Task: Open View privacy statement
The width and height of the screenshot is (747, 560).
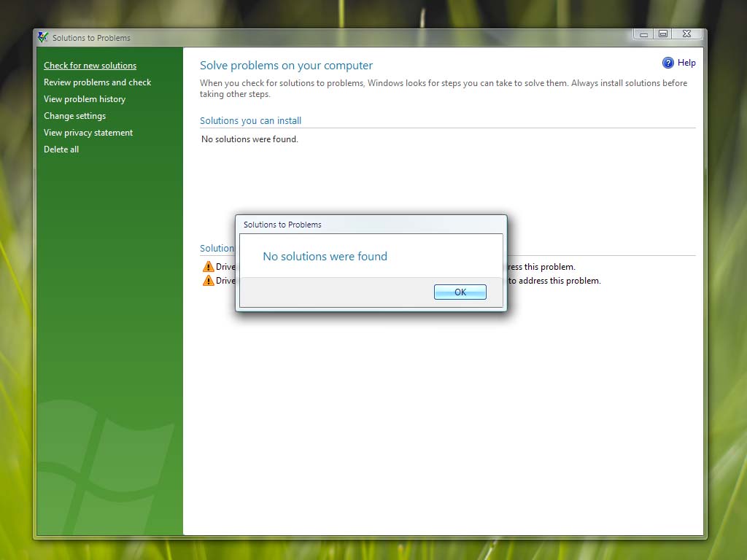Action: [x=88, y=133]
